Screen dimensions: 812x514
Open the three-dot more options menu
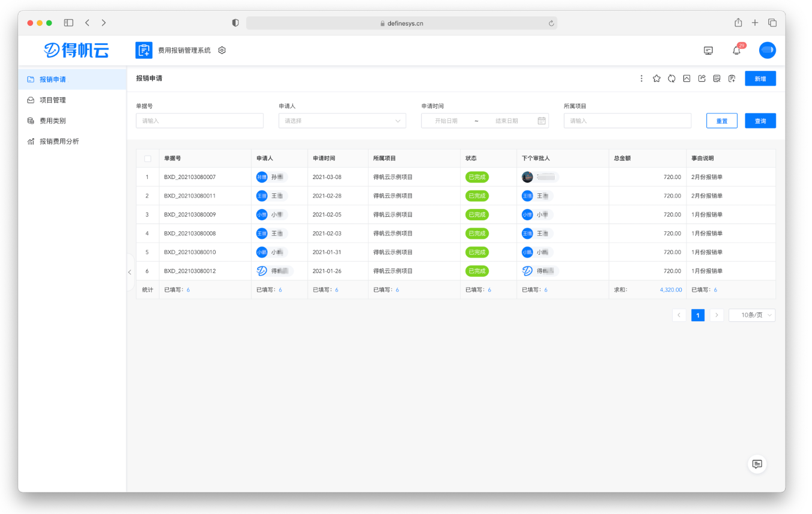pyautogui.click(x=641, y=79)
